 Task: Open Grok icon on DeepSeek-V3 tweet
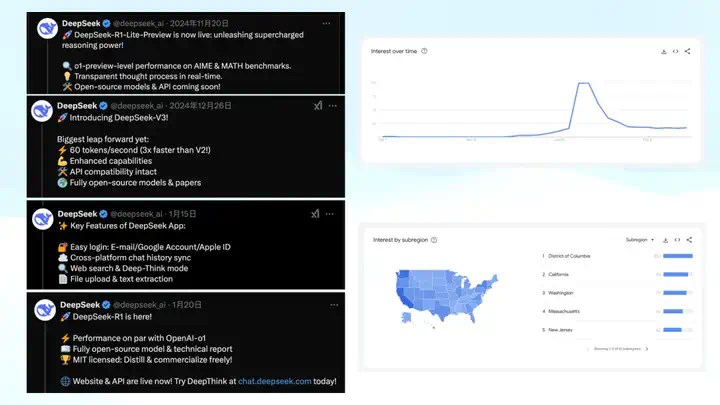(x=318, y=106)
